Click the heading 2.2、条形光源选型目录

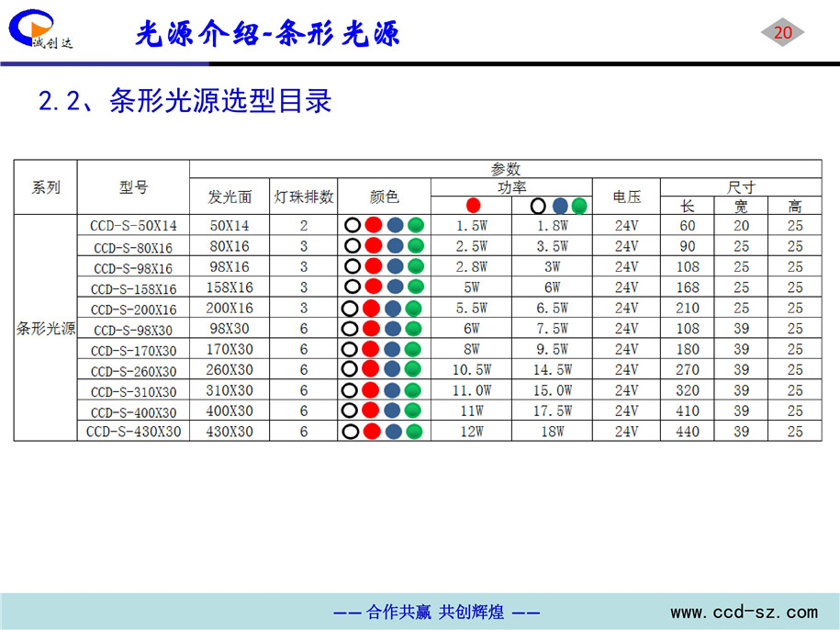tap(185, 101)
